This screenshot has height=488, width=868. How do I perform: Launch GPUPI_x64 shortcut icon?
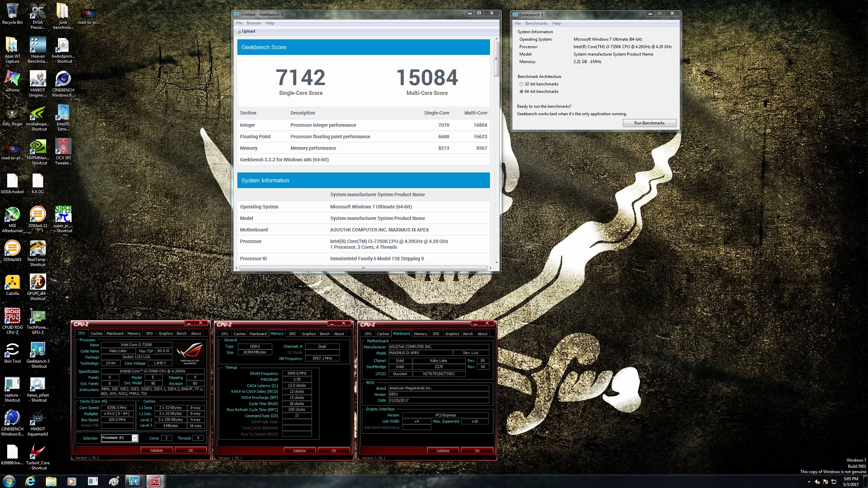click(38, 287)
